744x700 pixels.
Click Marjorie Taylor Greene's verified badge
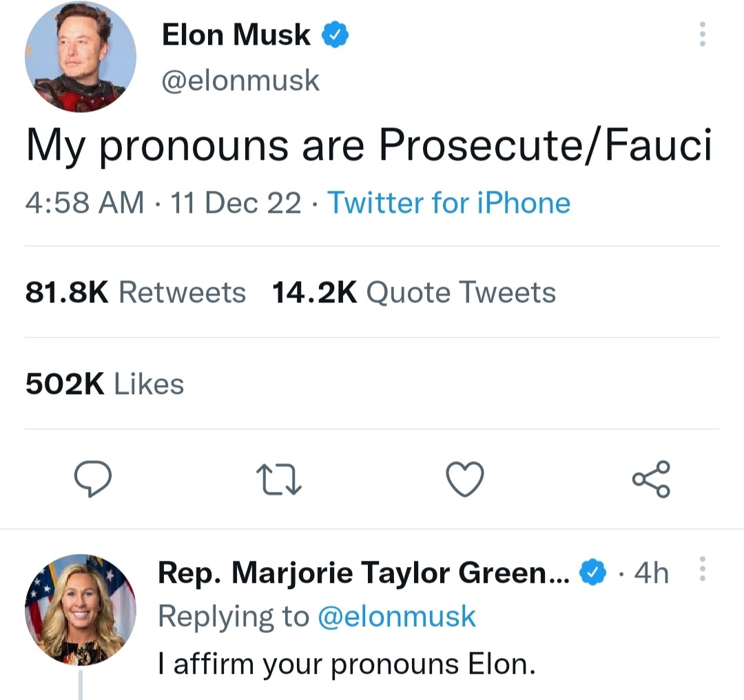593,571
